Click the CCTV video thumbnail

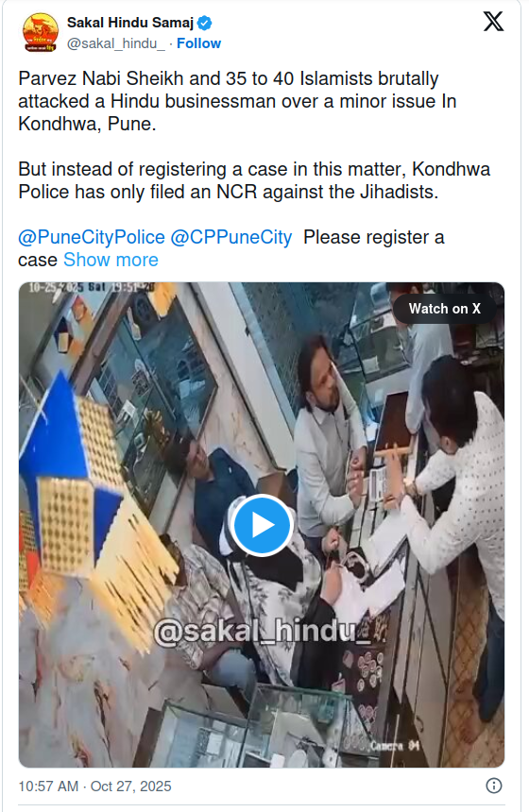262,525
